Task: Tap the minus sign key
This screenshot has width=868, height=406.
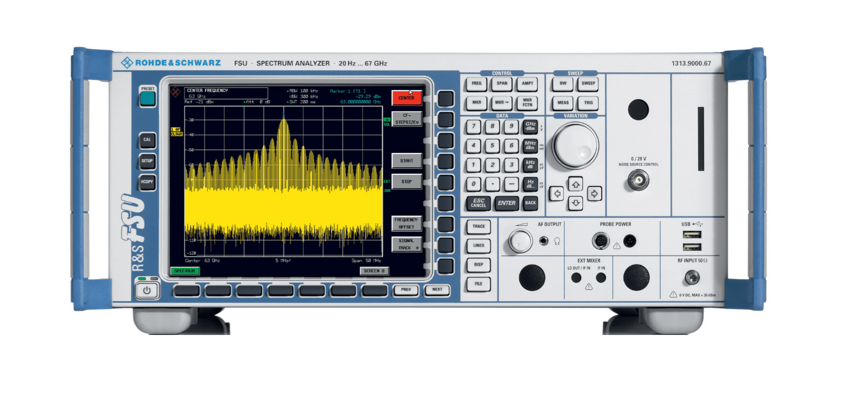Action: coord(512,184)
